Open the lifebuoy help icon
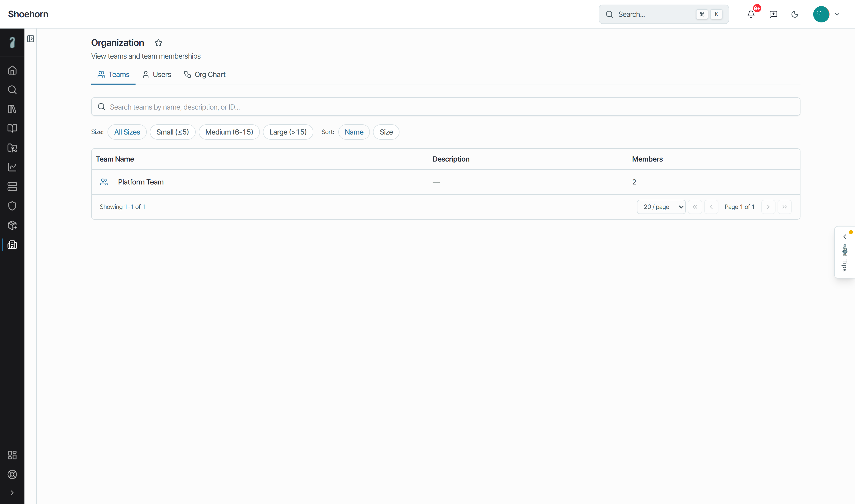855x504 pixels. pyautogui.click(x=12, y=474)
